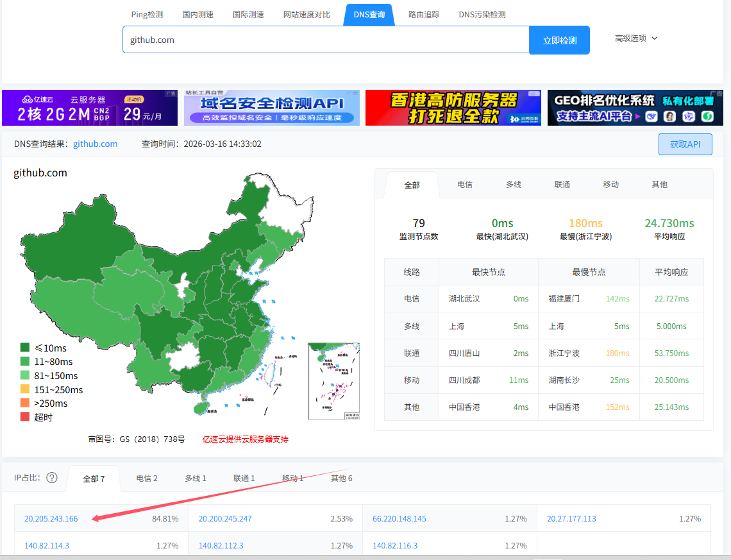Select the 全部 line tab in stats panel
This screenshot has width=731, height=560.
(412, 185)
